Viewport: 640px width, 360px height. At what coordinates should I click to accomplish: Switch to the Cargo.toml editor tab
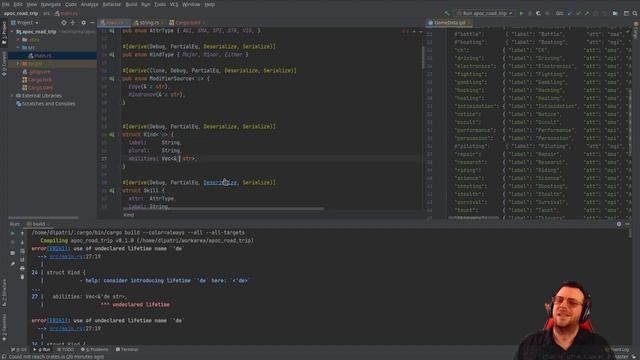pos(187,23)
